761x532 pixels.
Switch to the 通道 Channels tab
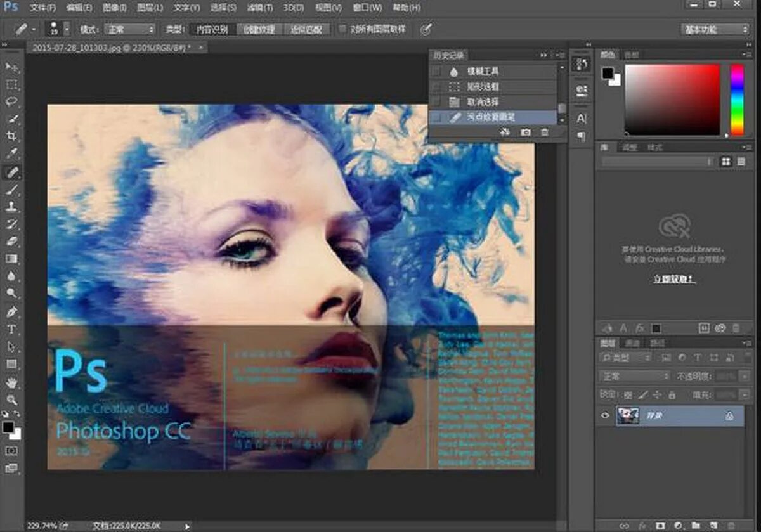(632, 343)
